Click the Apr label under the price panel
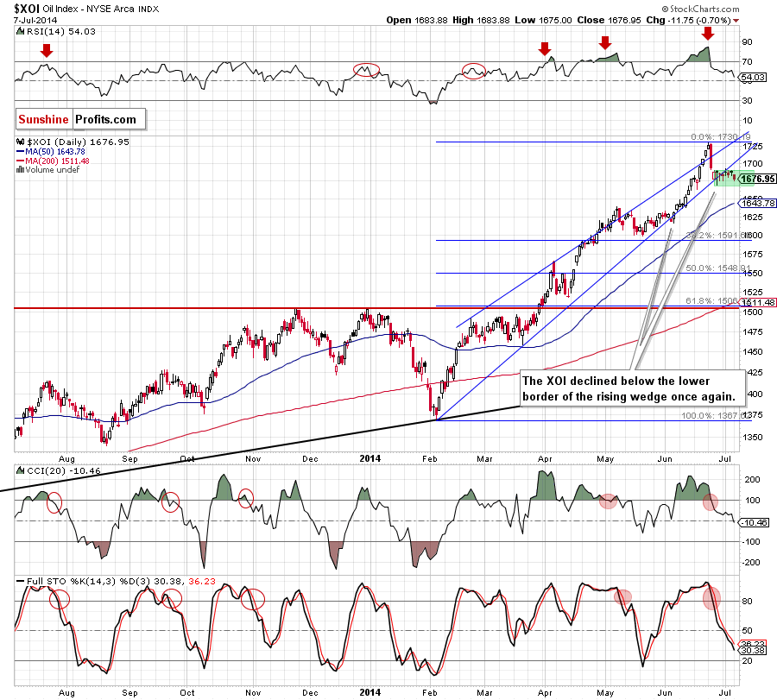 [x=545, y=458]
